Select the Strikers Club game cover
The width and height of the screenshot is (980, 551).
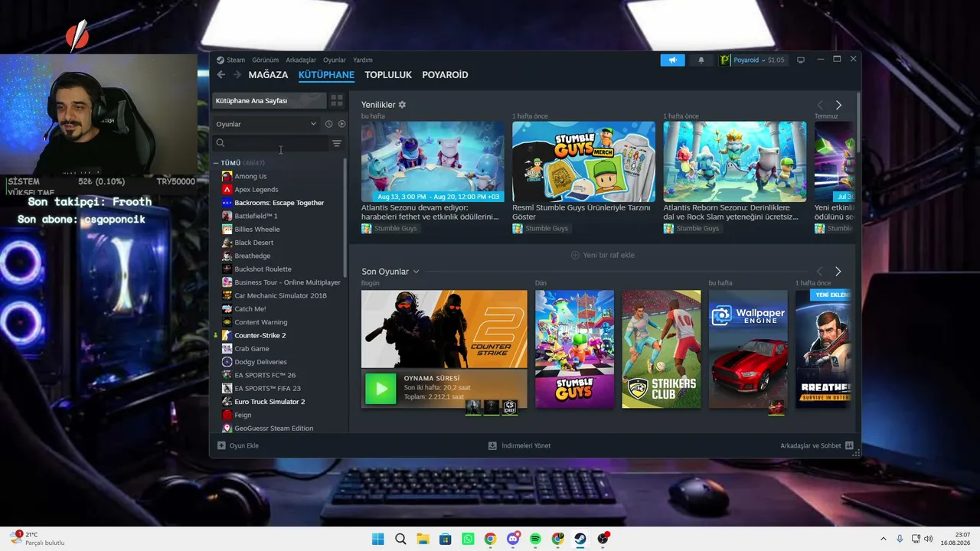click(x=661, y=349)
